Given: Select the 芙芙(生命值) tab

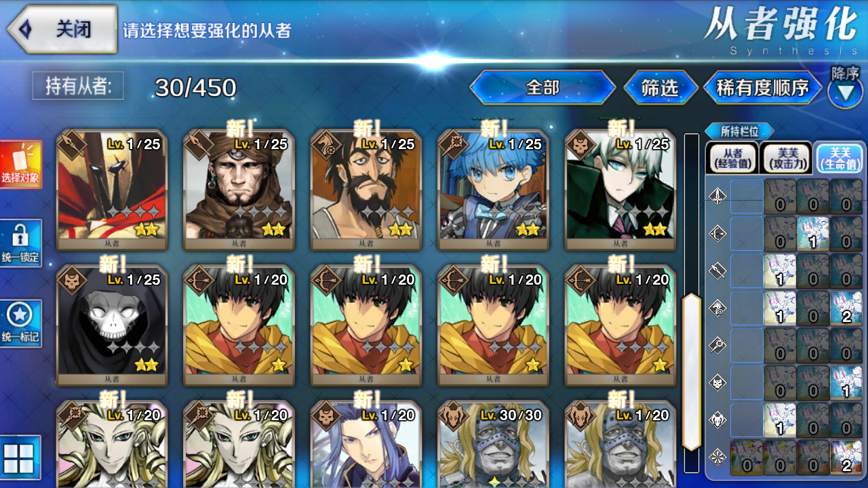Looking at the screenshot, I should coord(840,159).
